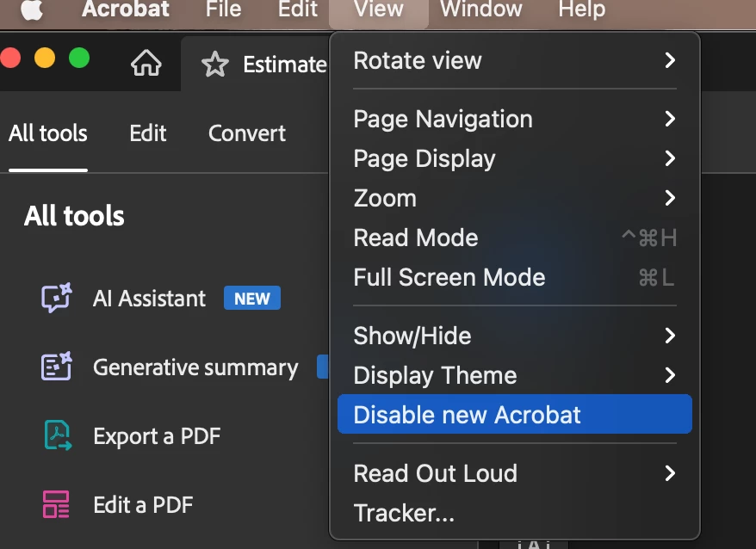Screen dimensions: 756x549
Task: Star the Estimate document tab
Action: (215, 64)
